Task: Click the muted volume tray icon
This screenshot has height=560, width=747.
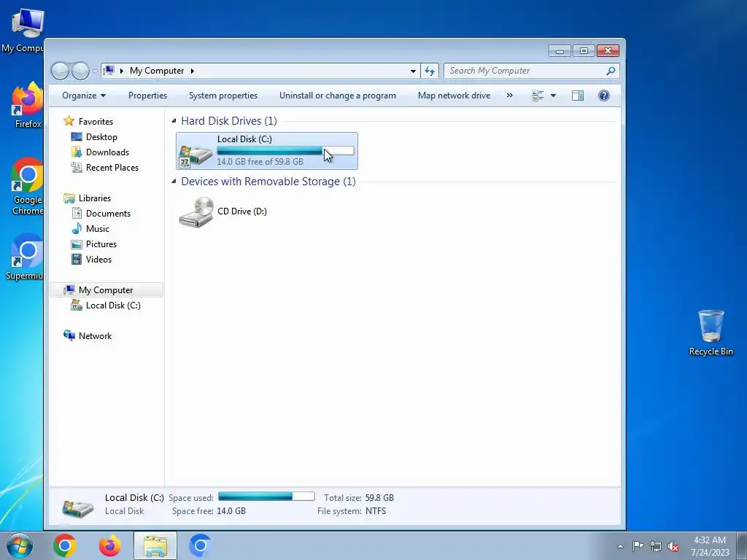Action: click(673, 546)
